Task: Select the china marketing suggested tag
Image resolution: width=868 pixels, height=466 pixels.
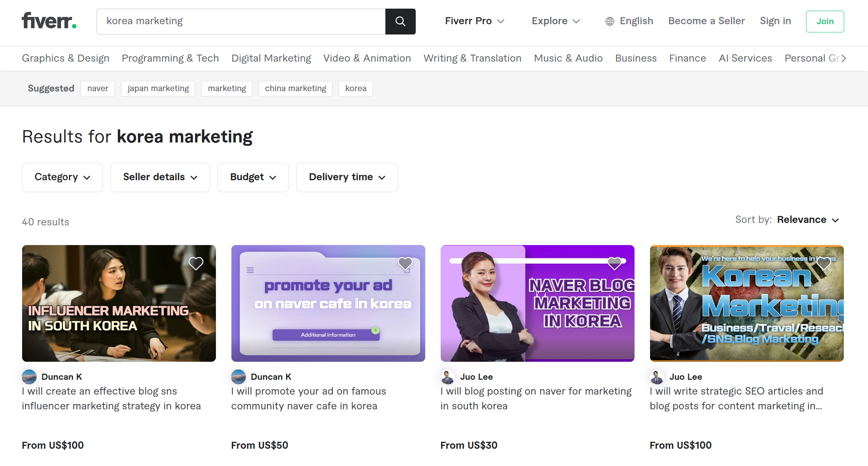Action: (295, 89)
